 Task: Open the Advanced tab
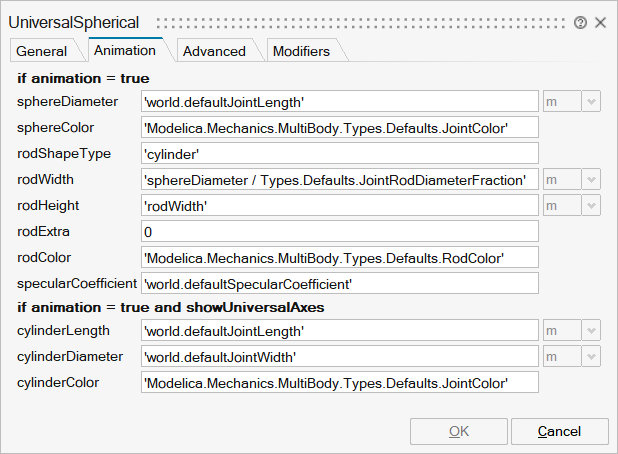[214, 51]
